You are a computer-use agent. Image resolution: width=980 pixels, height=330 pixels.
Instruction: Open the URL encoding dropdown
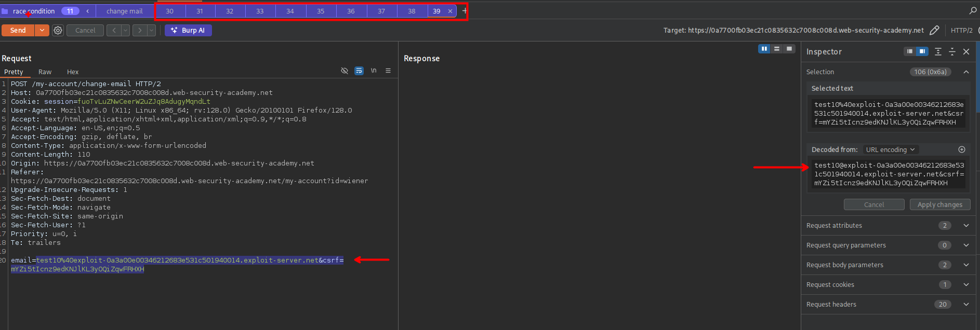pos(890,149)
